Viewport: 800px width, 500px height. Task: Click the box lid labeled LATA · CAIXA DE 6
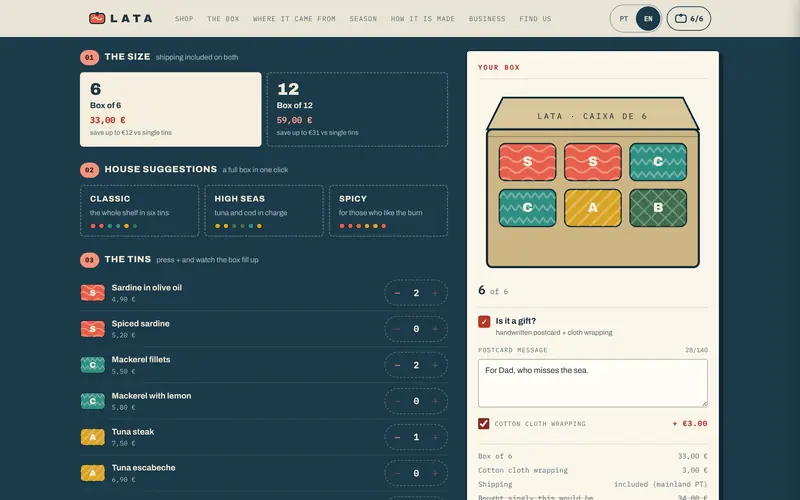(x=593, y=114)
